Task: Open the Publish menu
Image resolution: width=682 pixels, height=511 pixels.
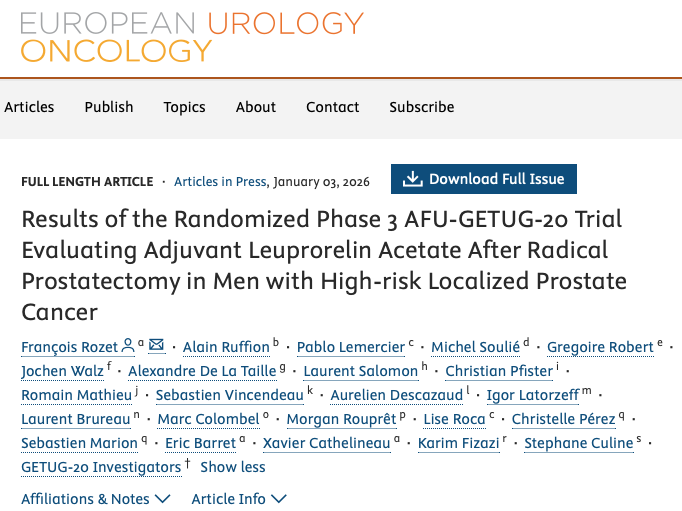Action: pos(109,107)
